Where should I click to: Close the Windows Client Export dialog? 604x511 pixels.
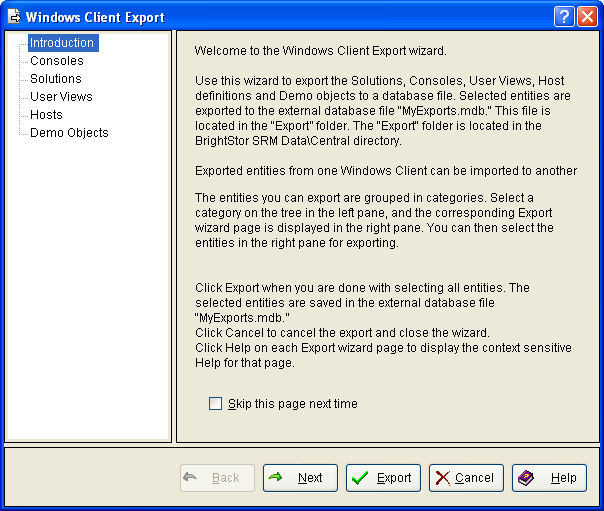[587, 17]
